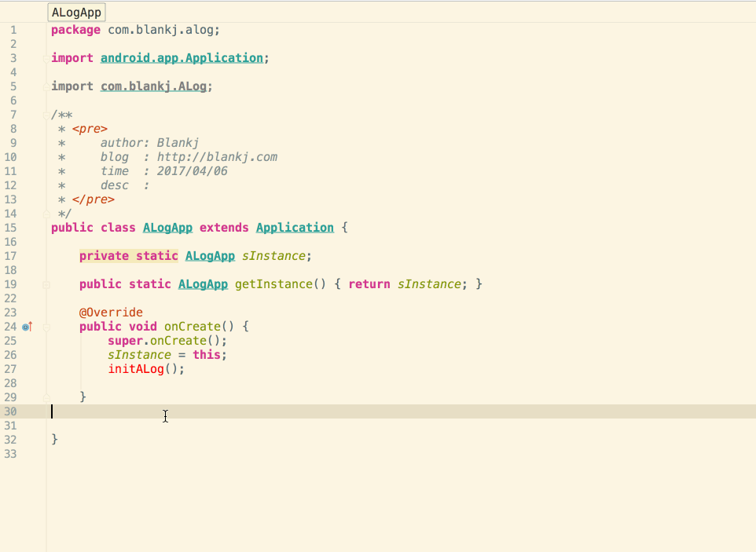The image size is (756, 552).
Task: Click the Javadoc fold end marker on line 14
Action: (46, 214)
